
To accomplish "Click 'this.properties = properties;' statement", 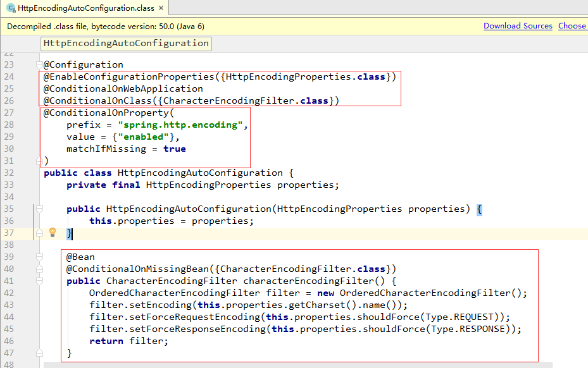I will 172,221.
